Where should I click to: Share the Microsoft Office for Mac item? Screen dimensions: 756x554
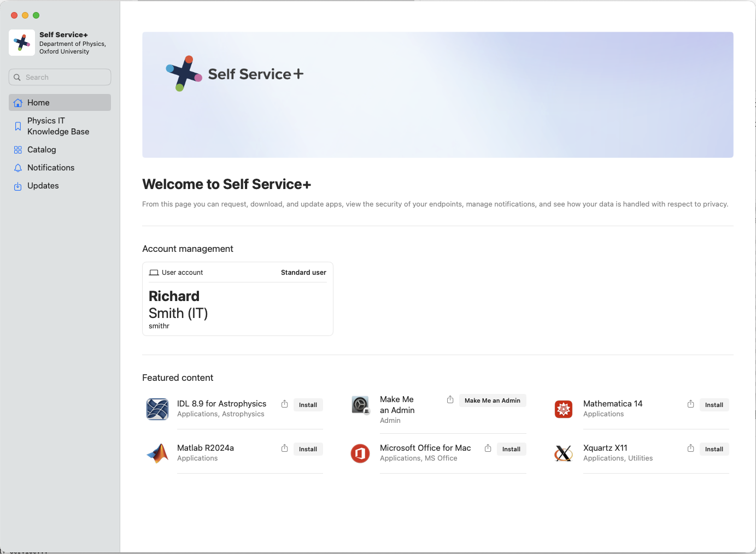(x=488, y=449)
